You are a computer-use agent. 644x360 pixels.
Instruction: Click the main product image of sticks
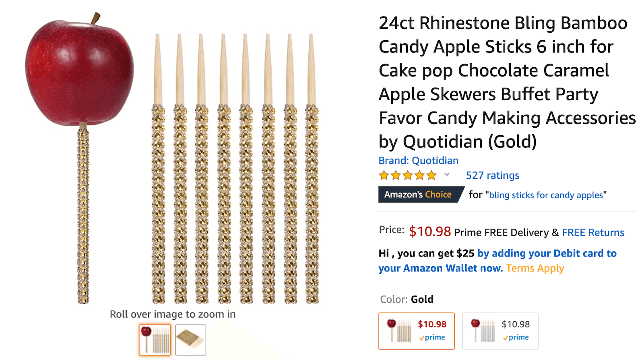235,168
